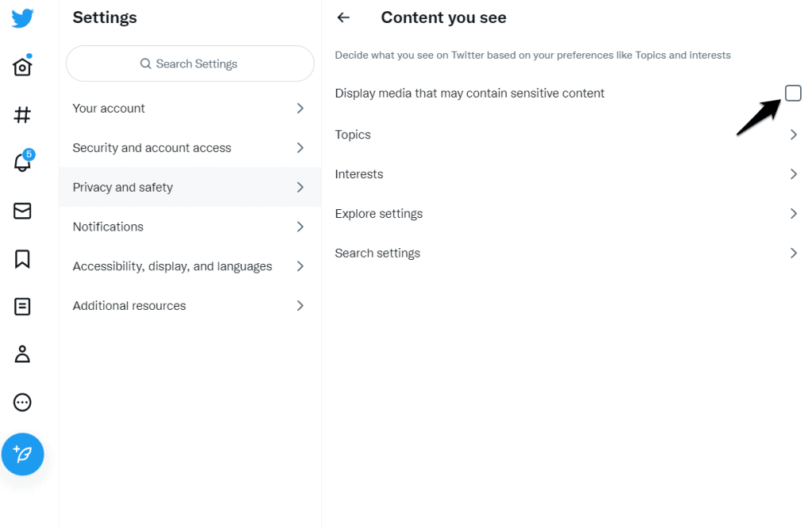Expand Interests settings
812x527 pixels.
793,174
